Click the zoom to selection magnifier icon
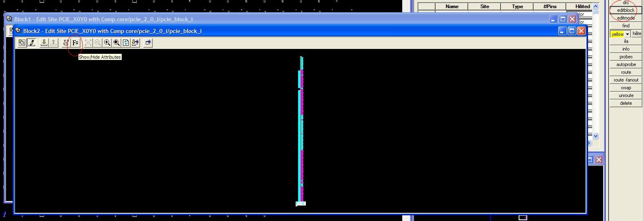 (116, 43)
